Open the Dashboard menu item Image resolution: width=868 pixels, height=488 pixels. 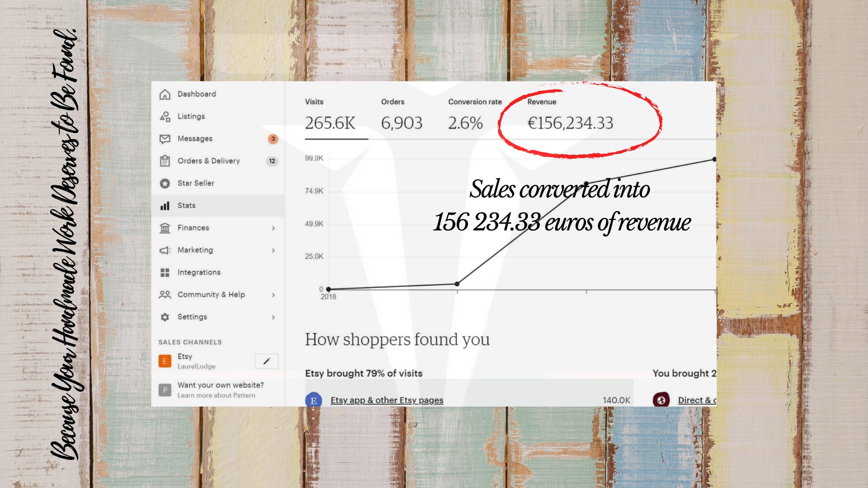pyautogui.click(x=218, y=94)
